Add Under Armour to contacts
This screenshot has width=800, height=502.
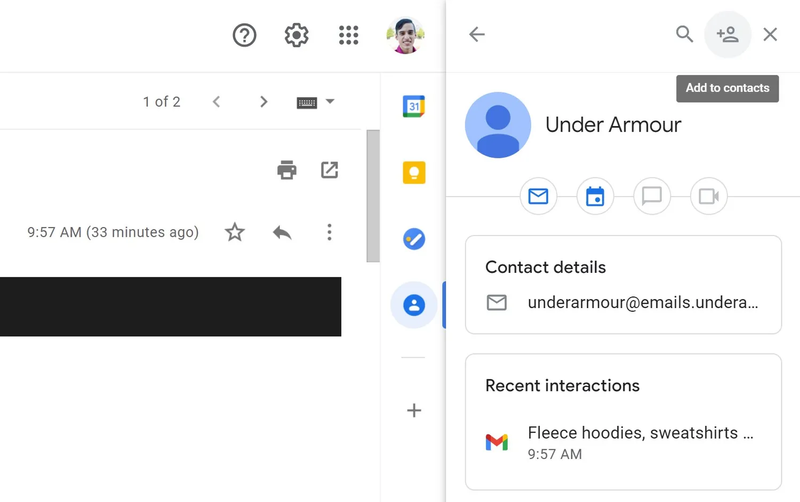728,34
